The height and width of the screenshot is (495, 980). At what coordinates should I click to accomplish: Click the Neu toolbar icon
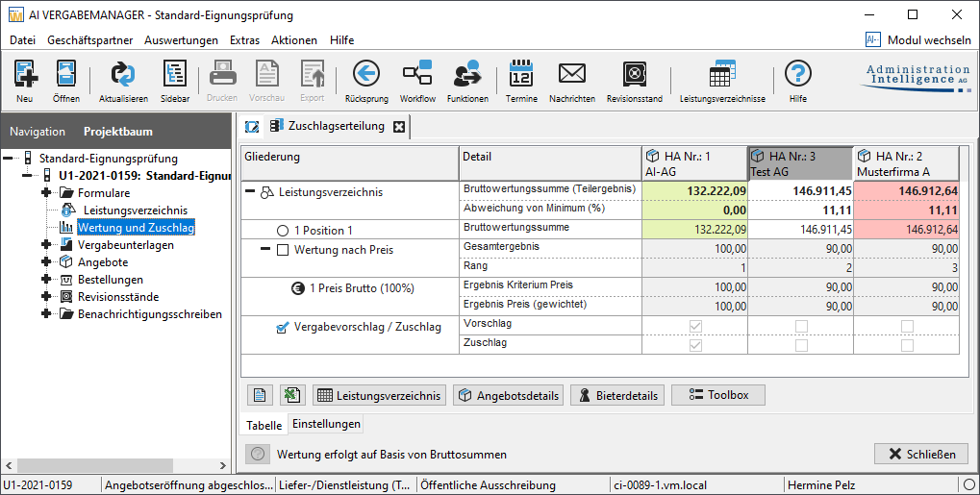pyautogui.click(x=25, y=74)
